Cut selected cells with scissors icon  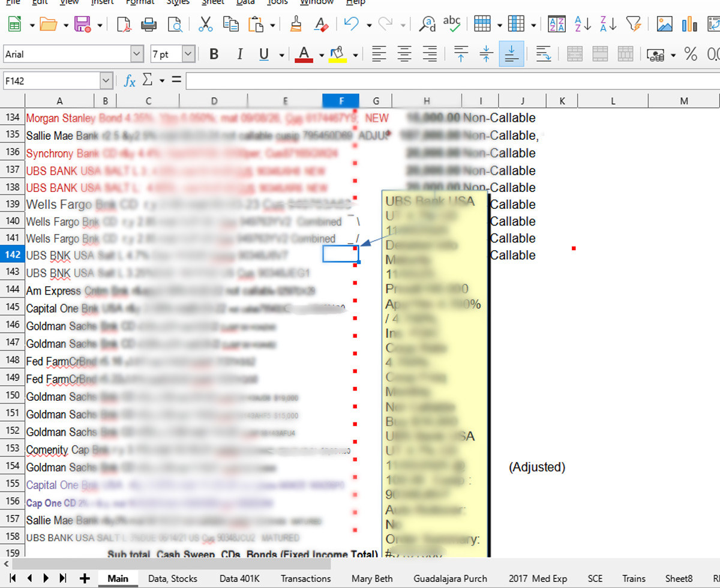pyautogui.click(x=206, y=24)
